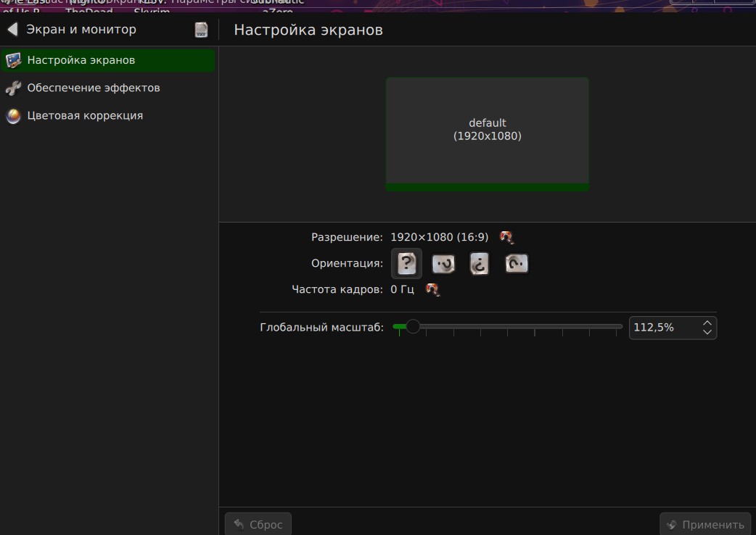Open Обеспечение эффектов sidebar item
The height and width of the screenshot is (535, 756).
pos(108,88)
